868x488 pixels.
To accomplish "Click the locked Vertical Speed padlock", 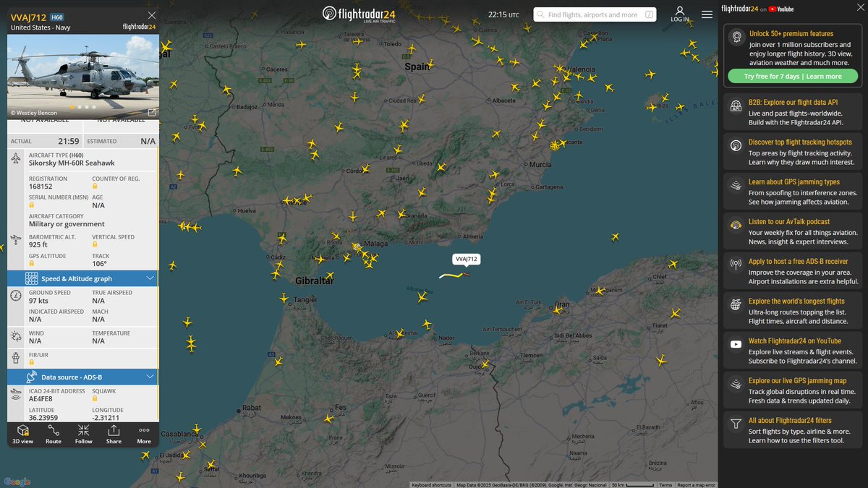I will pos(95,244).
